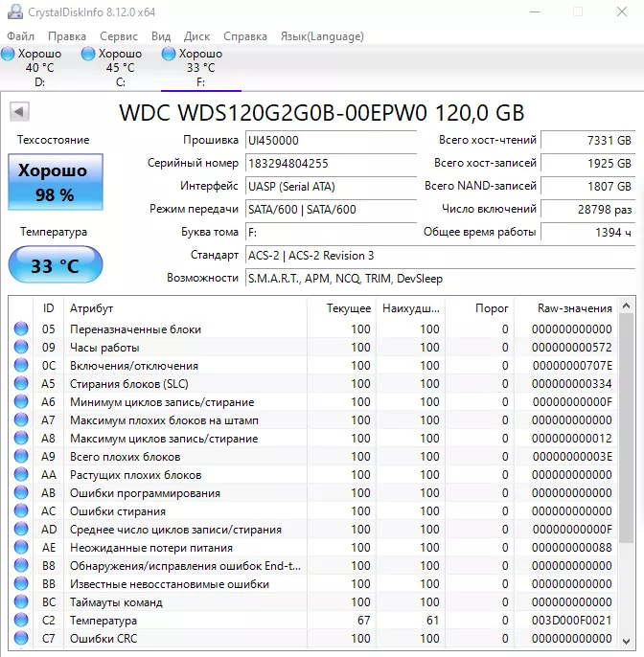Viewport: 644px width, 657px height.
Task: Open the Файл menu
Action: (20, 36)
